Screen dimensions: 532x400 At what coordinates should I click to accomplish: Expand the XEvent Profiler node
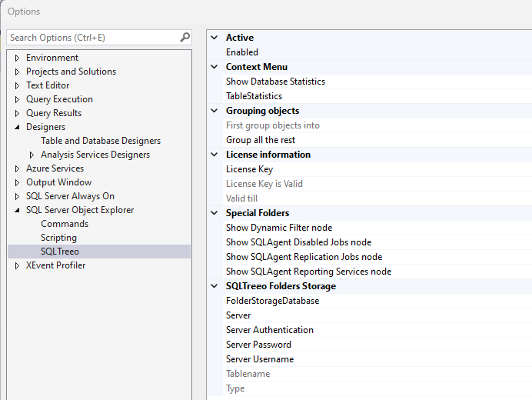point(18,265)
